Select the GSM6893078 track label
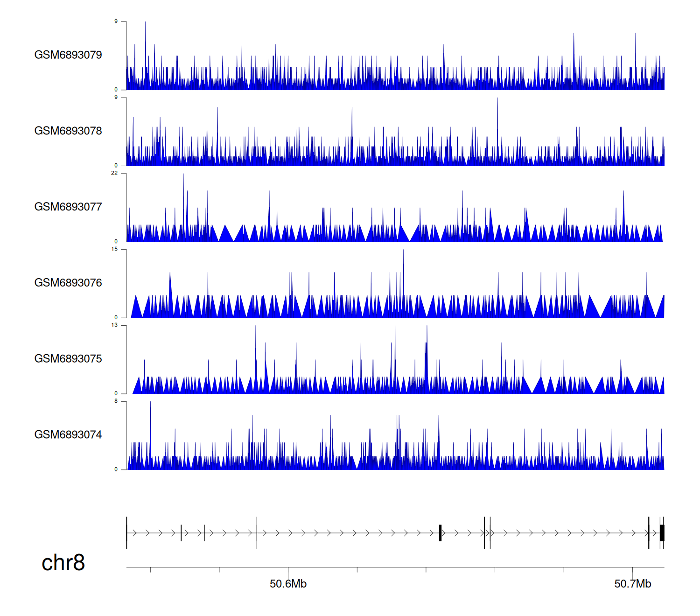The image size is (700, 616). pyautogui.click(x=68, y=131)
